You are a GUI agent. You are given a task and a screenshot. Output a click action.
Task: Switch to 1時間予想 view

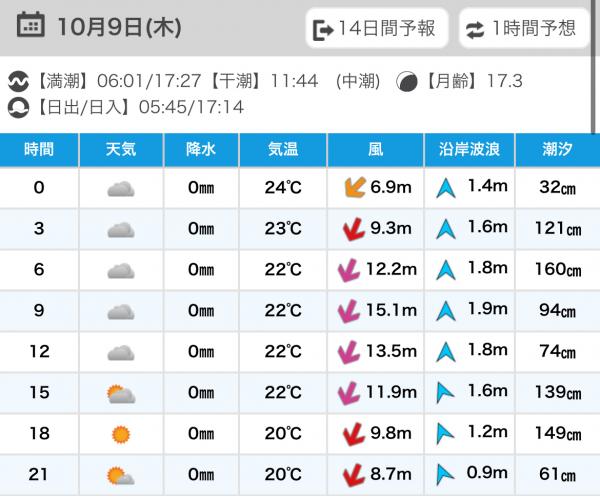pyautogui.click(x=522, y=29)
